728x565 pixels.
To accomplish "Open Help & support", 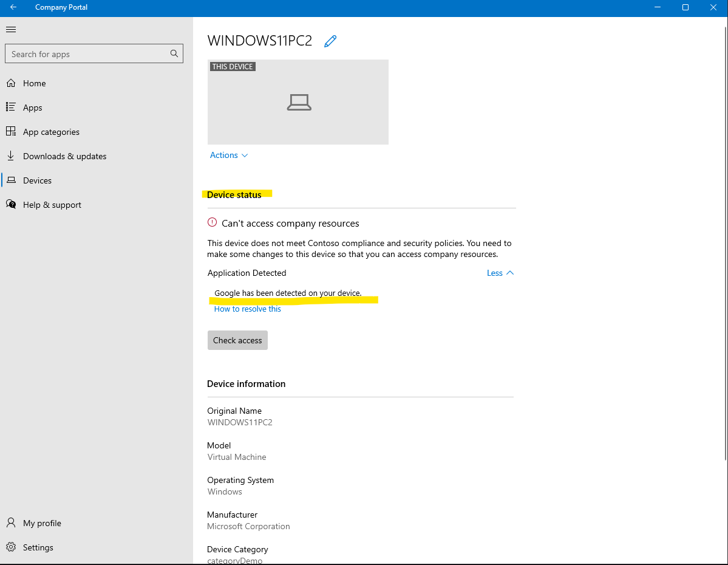I will 52,205.
